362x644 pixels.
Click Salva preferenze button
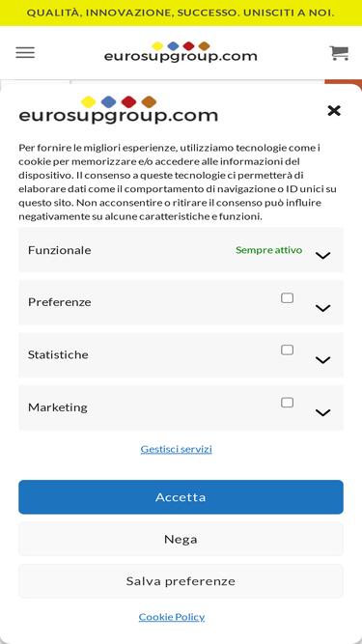pos(181,580)
